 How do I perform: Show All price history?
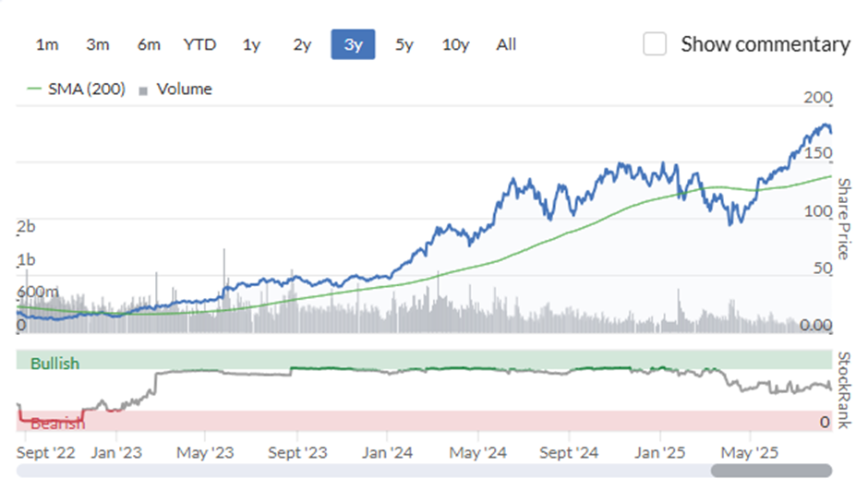(506, 45)
